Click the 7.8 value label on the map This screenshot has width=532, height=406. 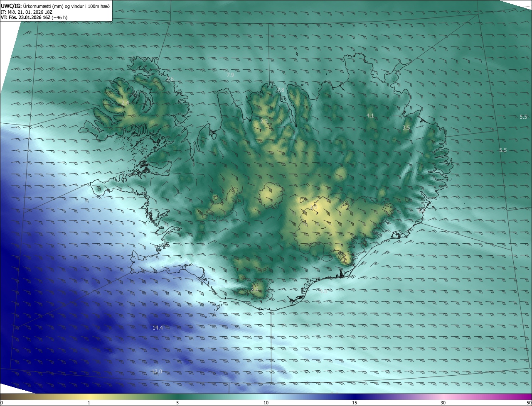pos(281,90)
